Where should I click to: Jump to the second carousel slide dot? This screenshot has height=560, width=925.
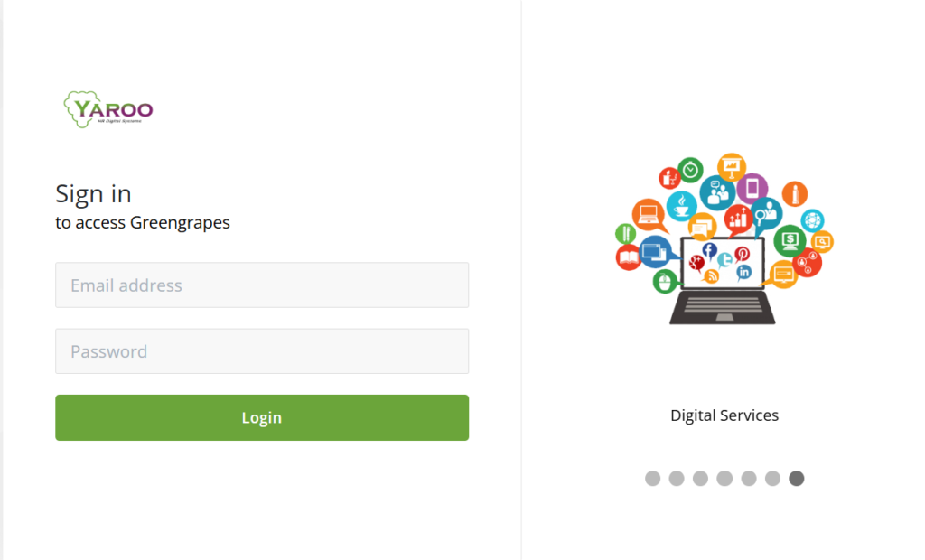(677, 479)
